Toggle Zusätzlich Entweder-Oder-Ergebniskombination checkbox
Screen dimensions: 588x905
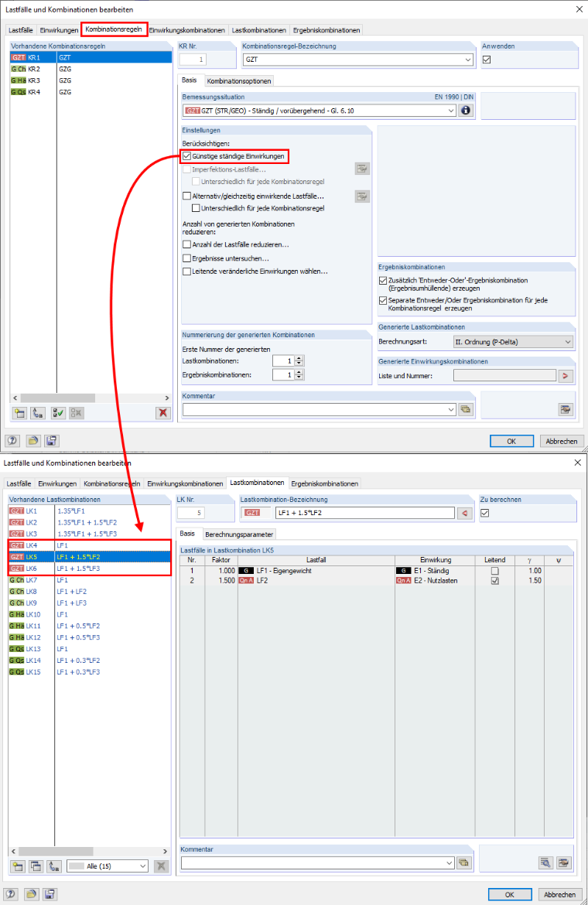coord(382,281)
